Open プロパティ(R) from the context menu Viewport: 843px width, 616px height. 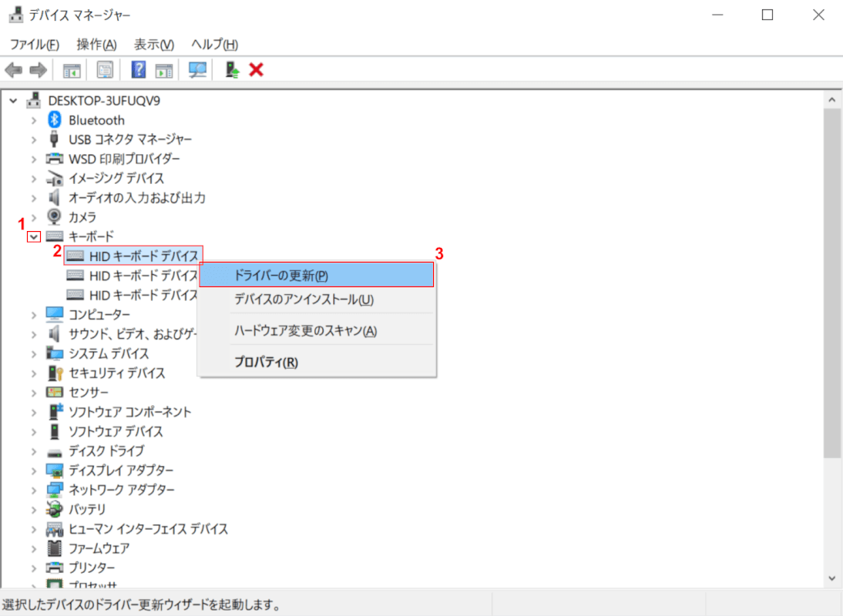point(266,363)
